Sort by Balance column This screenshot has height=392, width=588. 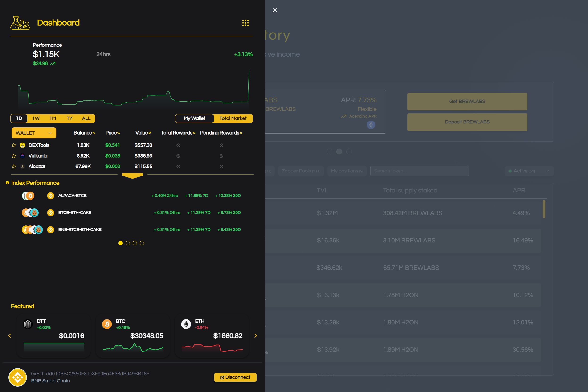click(84, 133)
